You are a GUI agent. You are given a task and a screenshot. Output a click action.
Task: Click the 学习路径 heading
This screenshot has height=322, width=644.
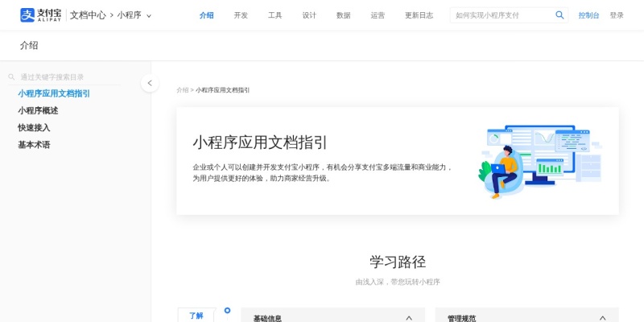click(398, 262)
